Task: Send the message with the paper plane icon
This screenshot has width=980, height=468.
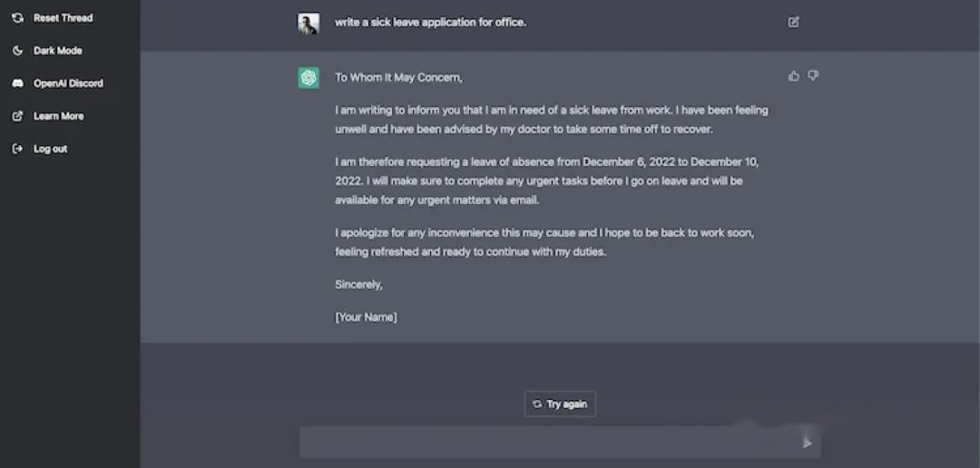Action: pos(807,443)
